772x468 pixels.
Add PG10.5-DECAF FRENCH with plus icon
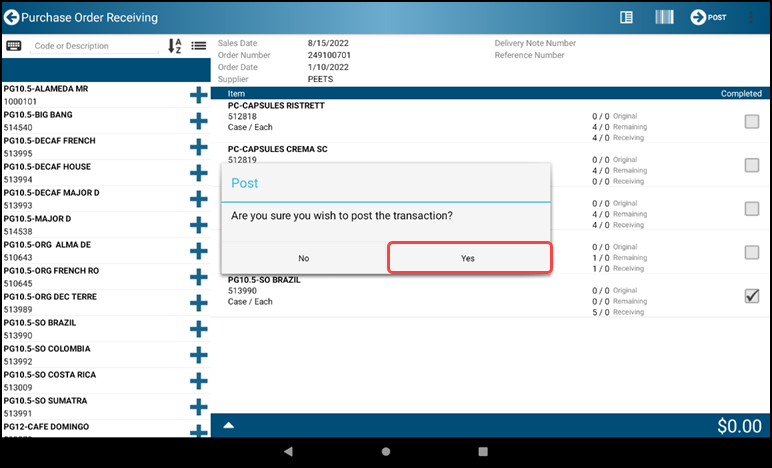point(199,147)
